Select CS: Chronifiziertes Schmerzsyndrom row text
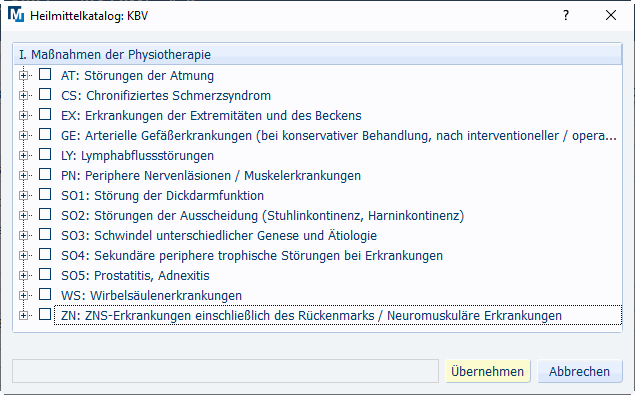This screenshot has height=395, width=635. point(166,96)
